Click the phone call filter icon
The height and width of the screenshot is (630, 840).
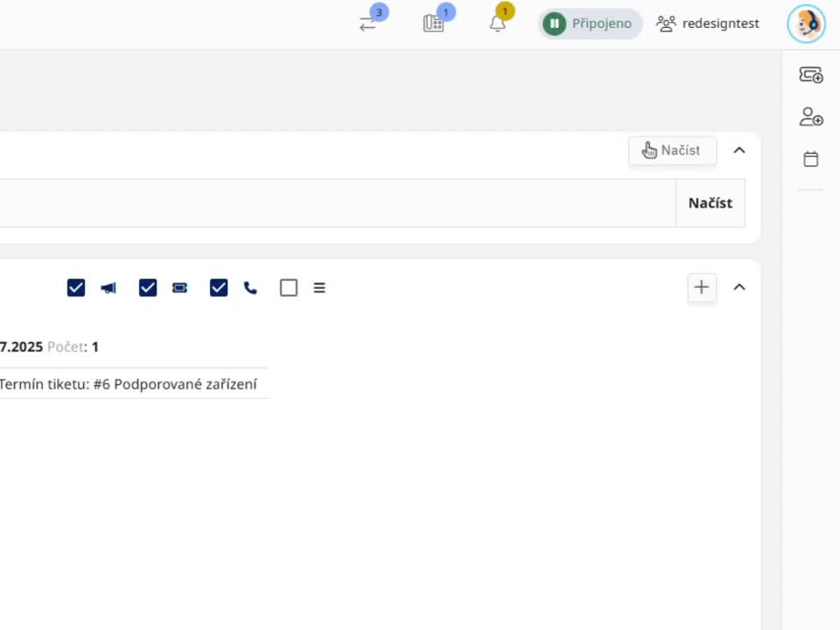point(250,288)
